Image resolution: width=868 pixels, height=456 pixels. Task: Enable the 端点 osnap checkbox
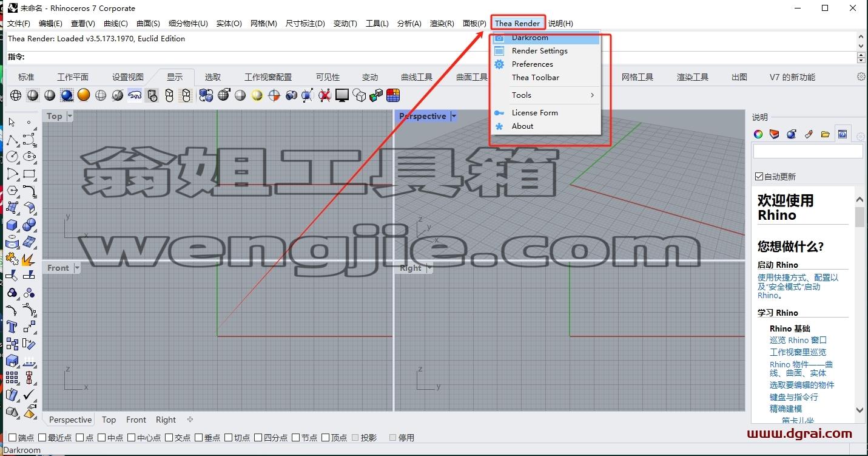click(13, 437)
